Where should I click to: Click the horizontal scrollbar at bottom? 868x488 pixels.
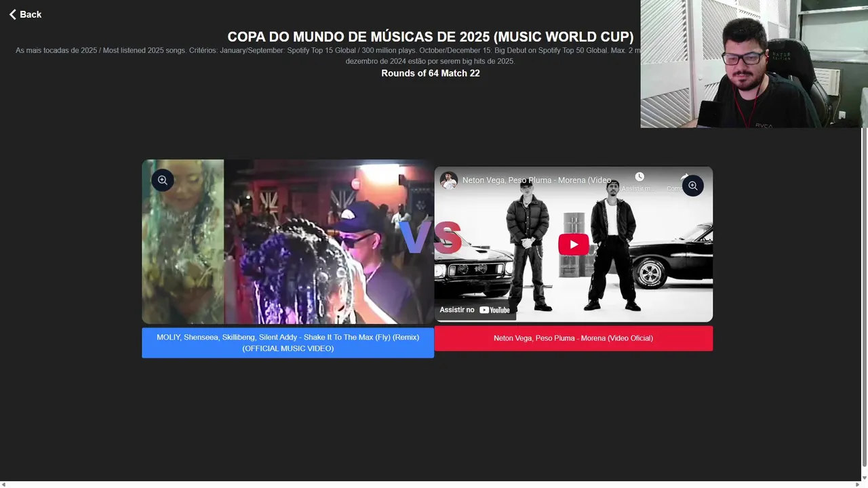(430, 485)
